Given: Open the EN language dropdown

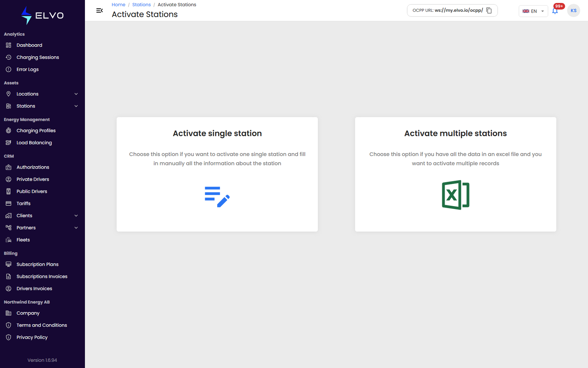Looking at the screenshot, I should point(533,11).
